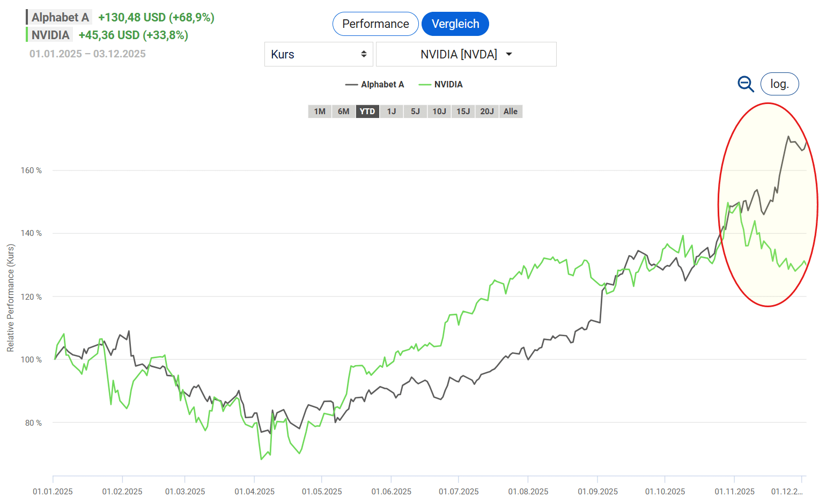Screen dimensions: 819x504
Task: Choose the 1J time range
Action: point(392,112)
